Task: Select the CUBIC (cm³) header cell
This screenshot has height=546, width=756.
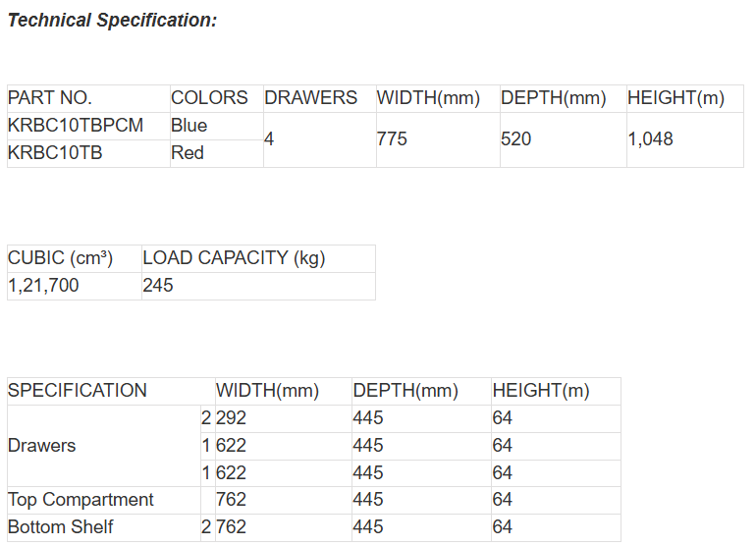Action: tap(61, 258)
